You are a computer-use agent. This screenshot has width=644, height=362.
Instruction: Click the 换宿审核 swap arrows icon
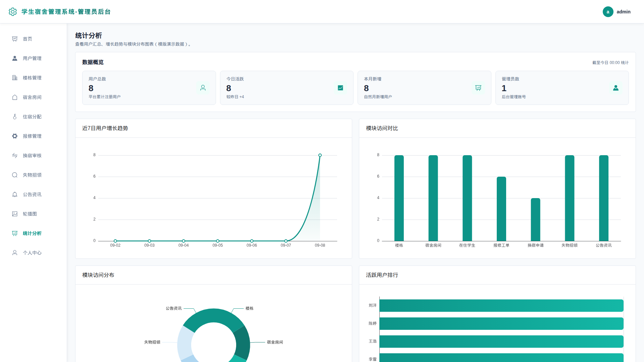pyautogui.click(x=15, y=156)
